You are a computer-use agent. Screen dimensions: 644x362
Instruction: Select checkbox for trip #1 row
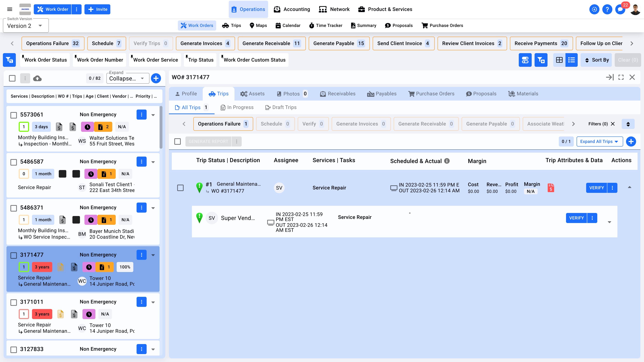(x=180, y=188)
